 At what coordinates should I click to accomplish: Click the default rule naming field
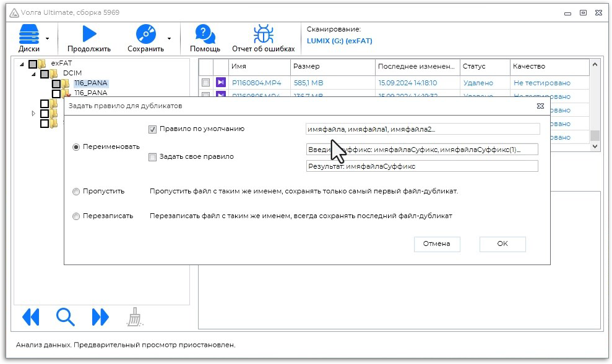[x=423, y=129]
